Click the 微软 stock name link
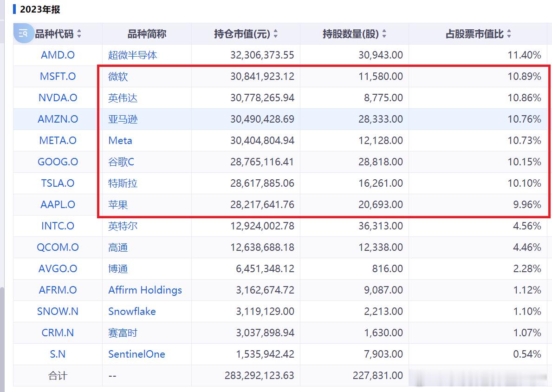 tap(118, 77)
